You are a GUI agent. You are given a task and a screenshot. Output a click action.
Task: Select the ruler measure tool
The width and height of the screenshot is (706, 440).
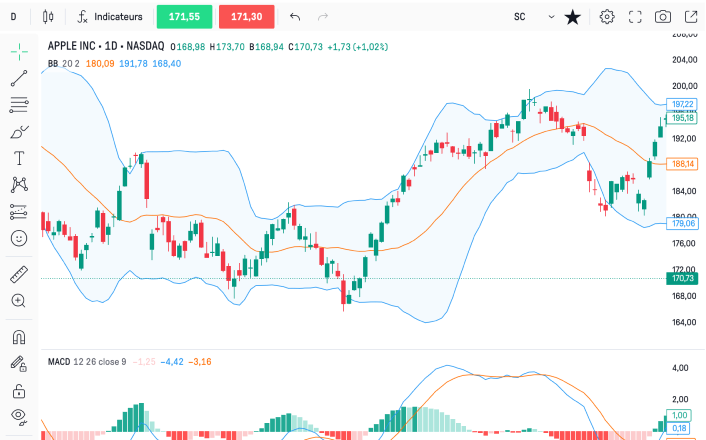pyautogui.click(x=18, y=274)
